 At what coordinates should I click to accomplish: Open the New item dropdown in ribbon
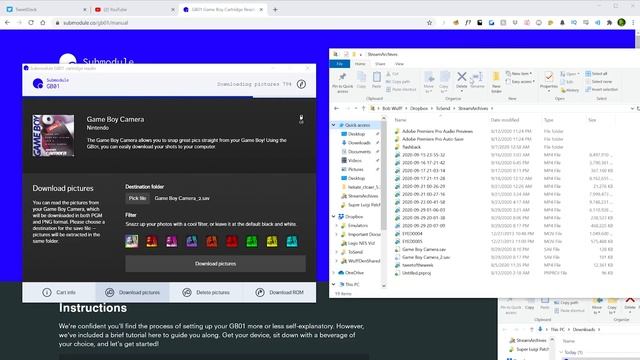(519, 73)
